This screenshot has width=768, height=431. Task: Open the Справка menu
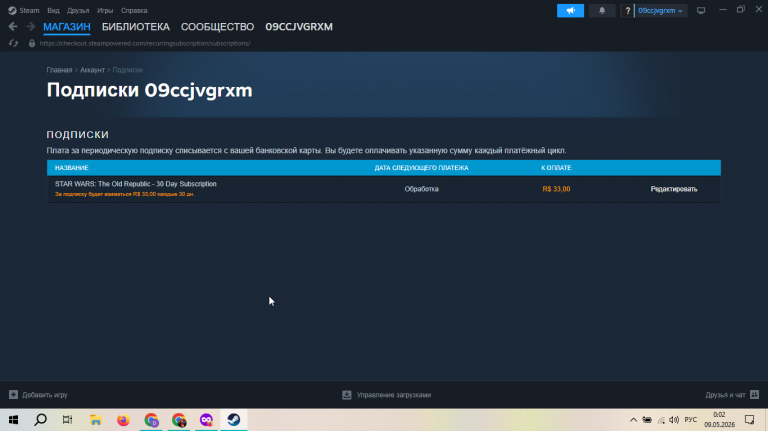[134, 10]
